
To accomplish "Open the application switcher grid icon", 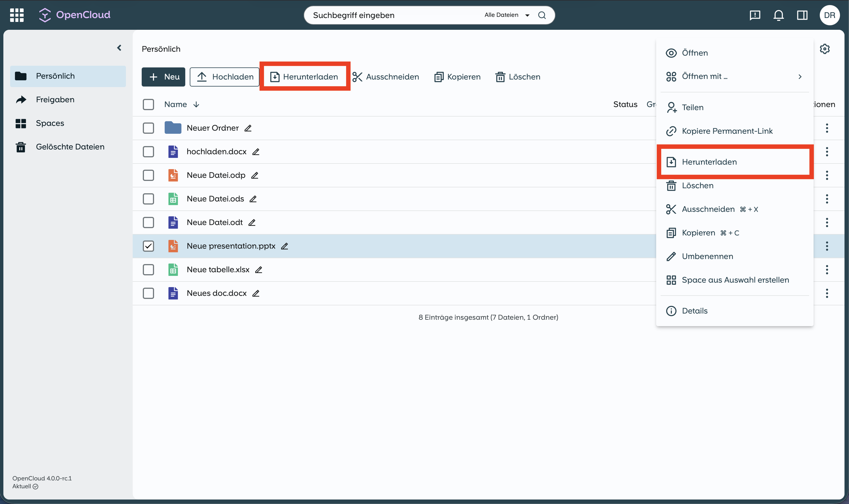I will point(17,15).
